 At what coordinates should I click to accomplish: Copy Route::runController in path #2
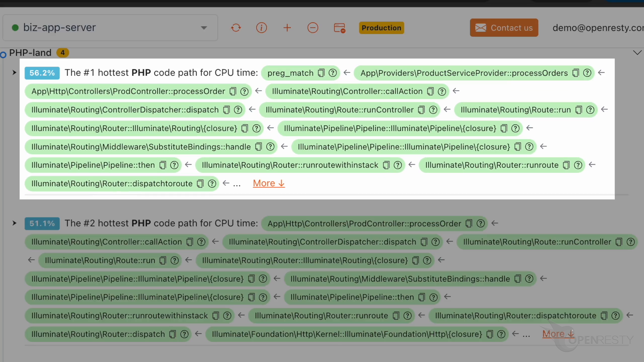[x=619, y=242]
